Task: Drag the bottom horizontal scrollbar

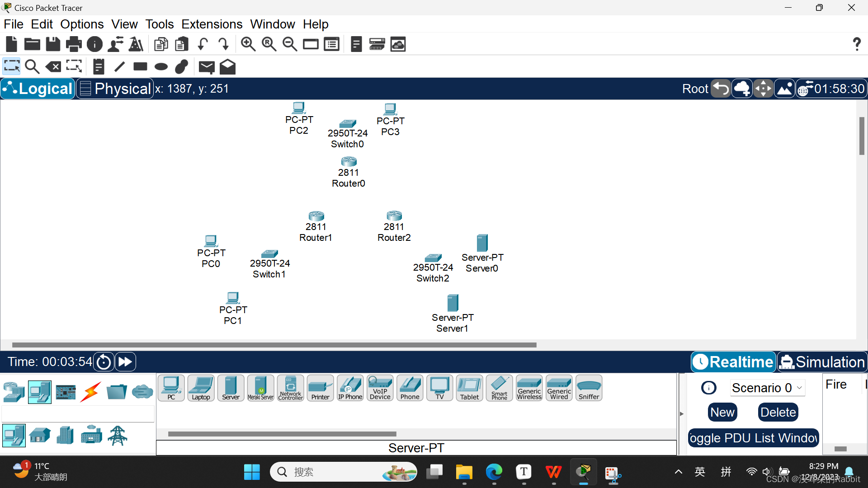Action: [274, 344]
